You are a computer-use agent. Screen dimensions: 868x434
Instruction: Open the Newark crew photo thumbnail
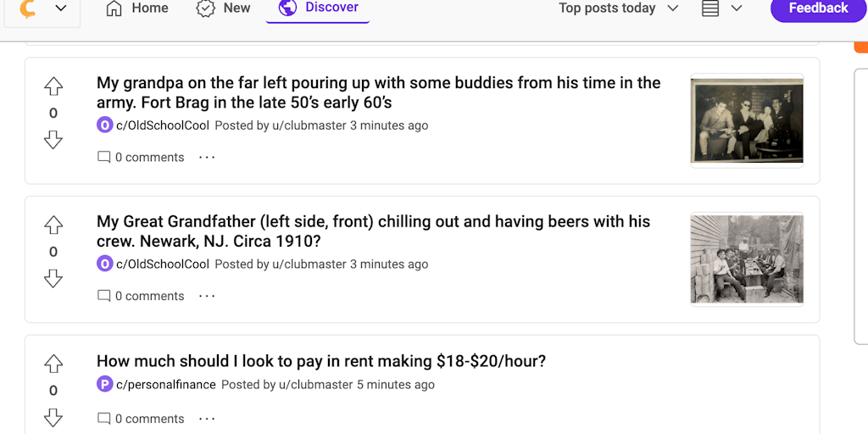[x=747, y=259]
